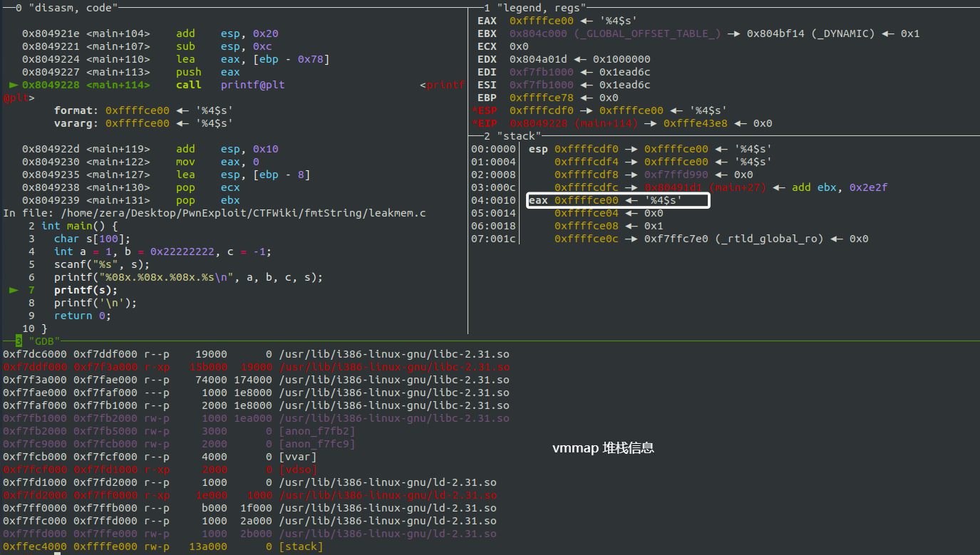Viewport: 980px width, 555px height.
Task: Select source line "char s[100];"
Action: [x=93, y=239]
